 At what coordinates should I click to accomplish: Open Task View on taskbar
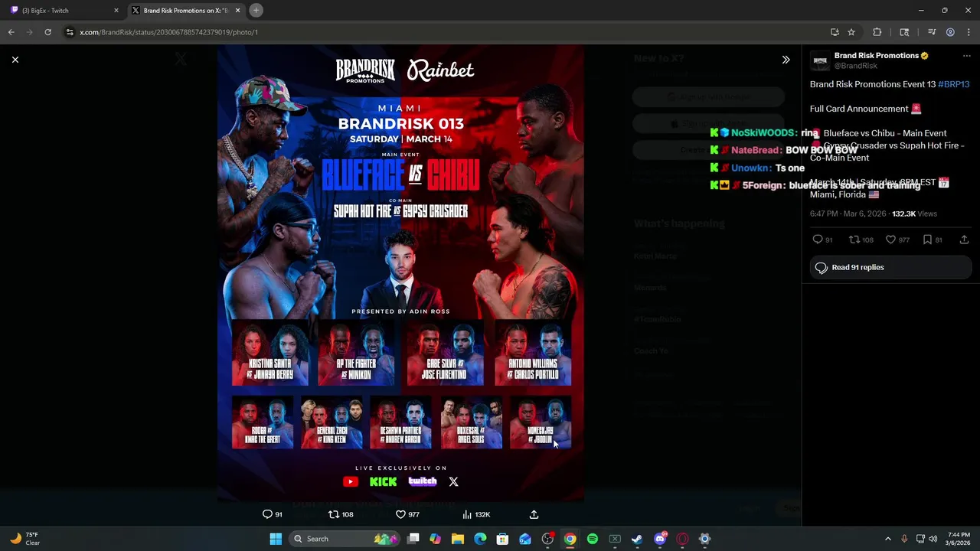click(x=413, y=539)
